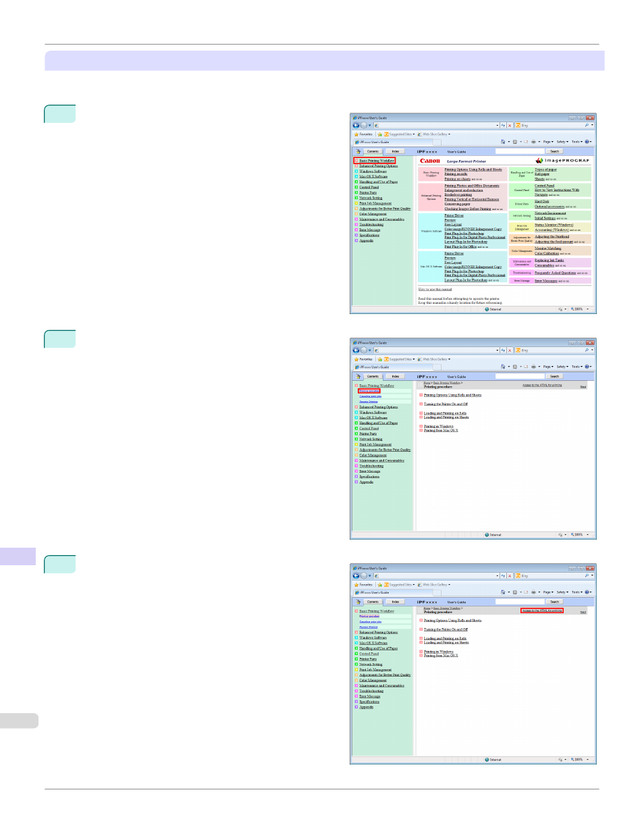Image resolution: width=644 pixels, height=834 pixels.
Task: Open Frequently Asked Questions link in the top window
Action: (x=555, y=273)
